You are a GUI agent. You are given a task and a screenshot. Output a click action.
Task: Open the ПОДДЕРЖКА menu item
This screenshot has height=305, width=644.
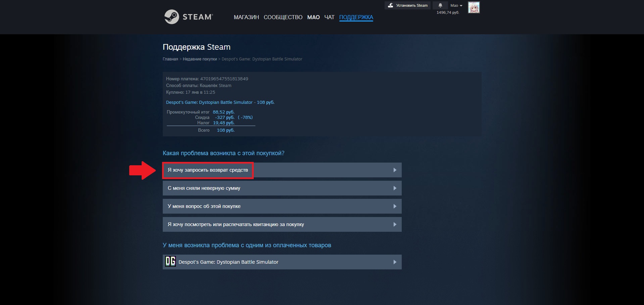(x=356, y=17)
